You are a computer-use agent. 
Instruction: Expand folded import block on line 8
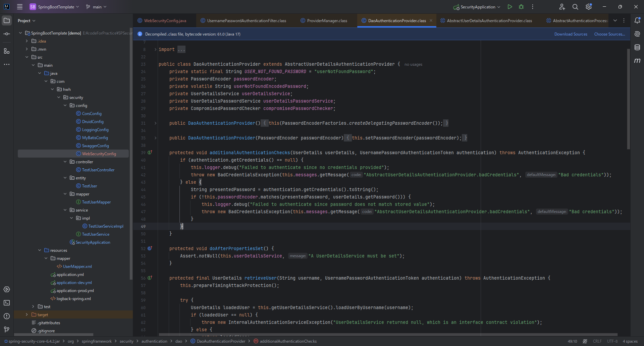point(155,50)
